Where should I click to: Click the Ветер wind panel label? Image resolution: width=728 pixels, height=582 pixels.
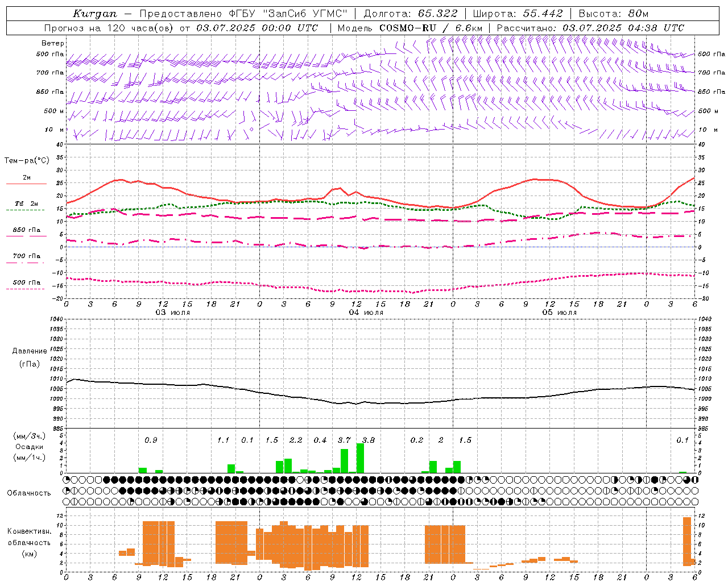pyautogui.click(x=53, y=43)
